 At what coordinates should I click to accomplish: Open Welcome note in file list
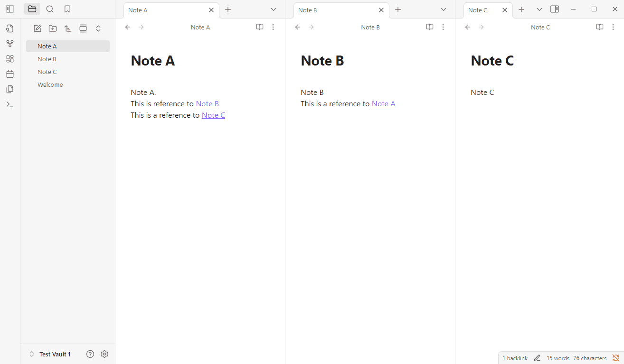pos(50,85)
